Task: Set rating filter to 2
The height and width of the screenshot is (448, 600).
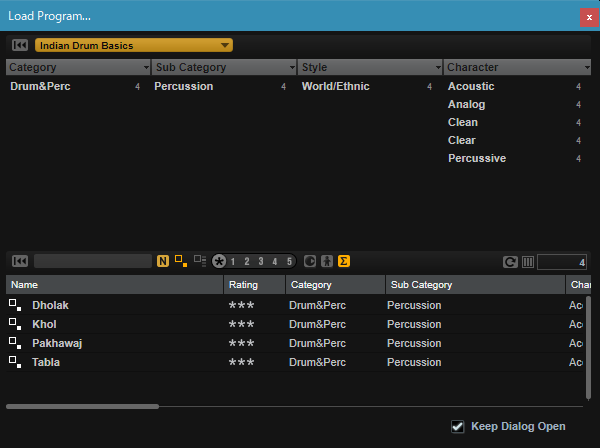Action: 247,262
